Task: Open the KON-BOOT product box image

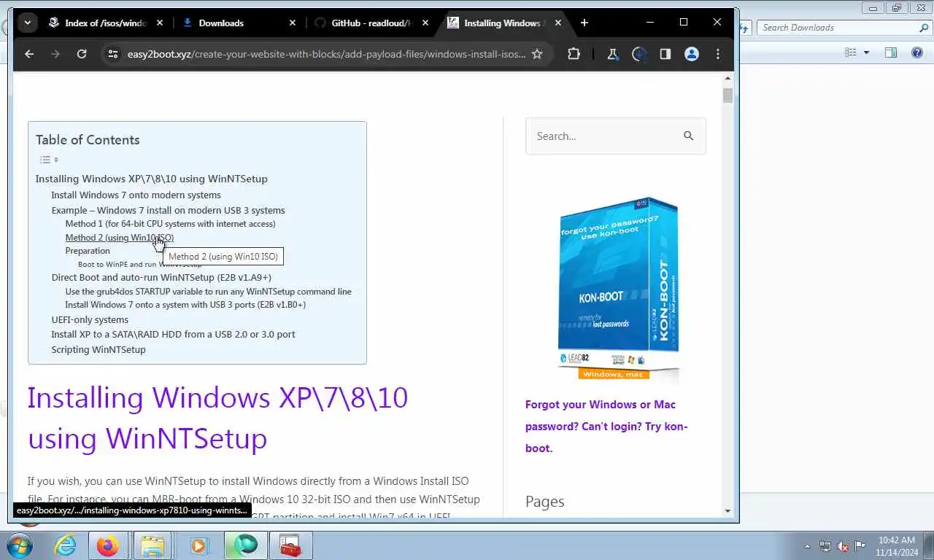Action: pyautogui.click(x=619, y=289)
